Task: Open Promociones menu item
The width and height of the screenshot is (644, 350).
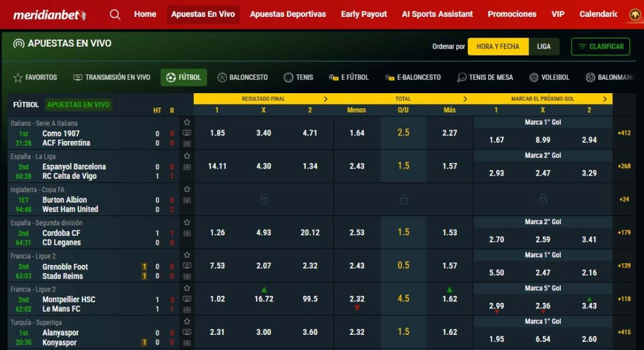Action: [512, 14]
